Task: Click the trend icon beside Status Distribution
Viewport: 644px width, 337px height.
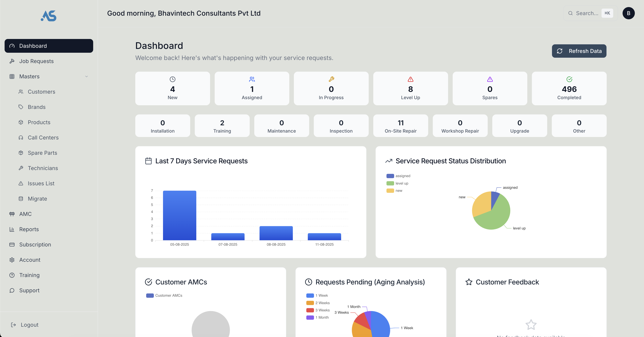Action: point(389,161)
